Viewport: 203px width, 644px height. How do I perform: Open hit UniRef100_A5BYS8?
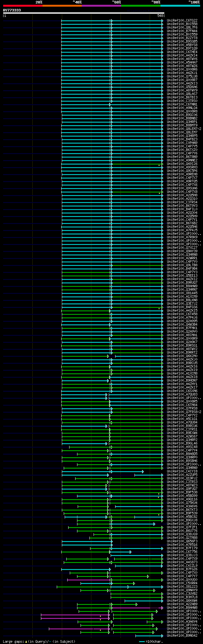tap(182, 45)
